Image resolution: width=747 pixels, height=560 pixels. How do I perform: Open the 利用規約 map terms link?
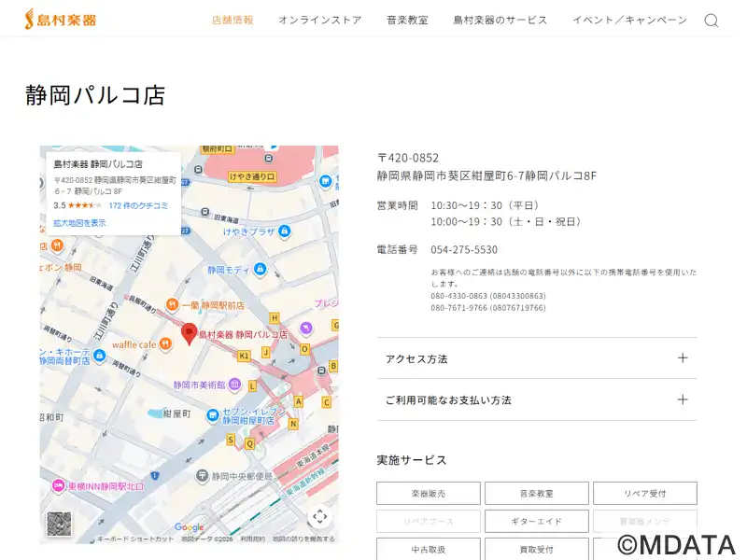click(252, 539)
